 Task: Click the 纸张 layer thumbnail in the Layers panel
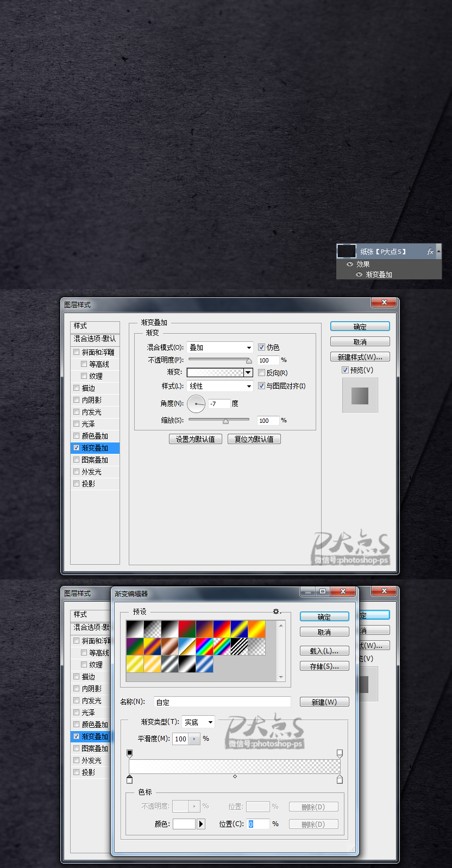click(346, 251)
